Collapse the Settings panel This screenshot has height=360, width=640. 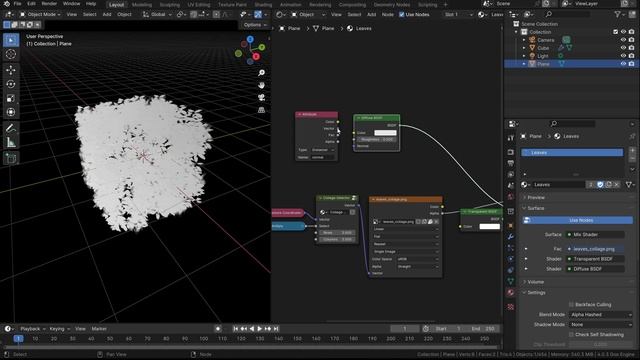click(536, 293)
